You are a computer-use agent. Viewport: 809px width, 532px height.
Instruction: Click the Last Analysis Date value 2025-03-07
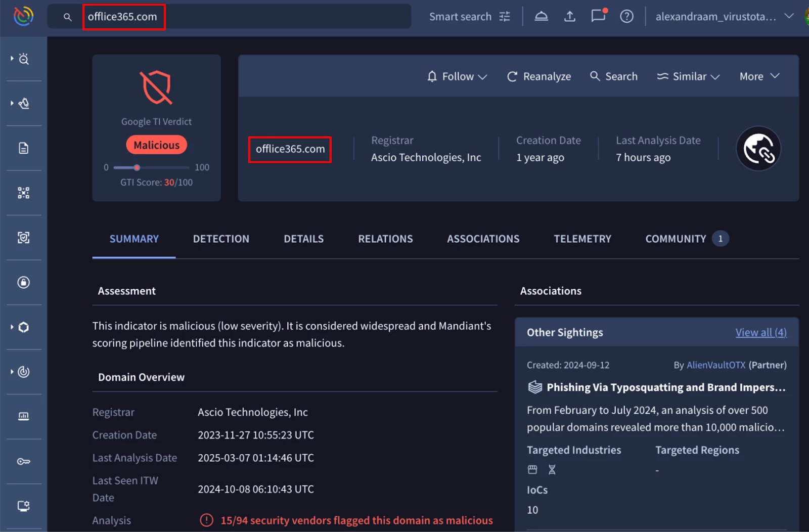click(x=256, y=458)
